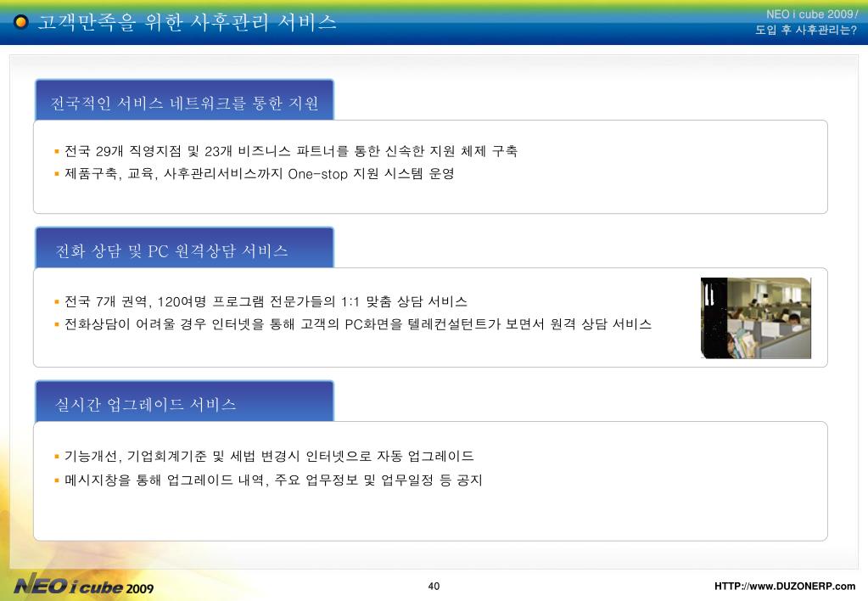This screenshot has width=868, height=601.
Task: Click the 도입 후 사후관리는? subtitle text
Action: click(806, 30)
